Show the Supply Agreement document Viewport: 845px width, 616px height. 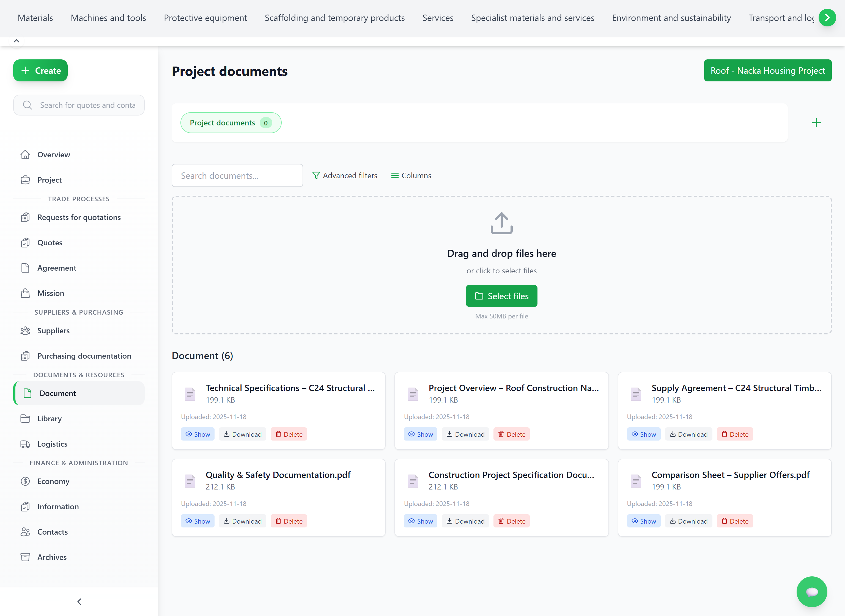point(643,434)
